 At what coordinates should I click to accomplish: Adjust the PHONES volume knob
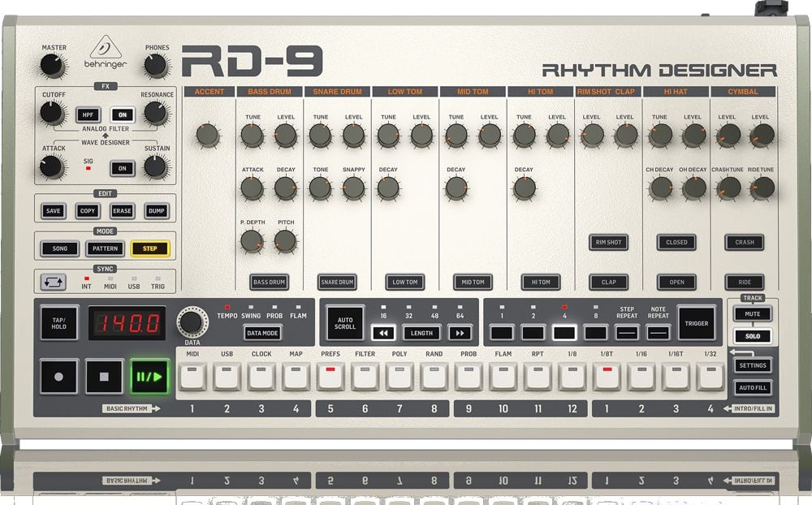tap(155, 66)
